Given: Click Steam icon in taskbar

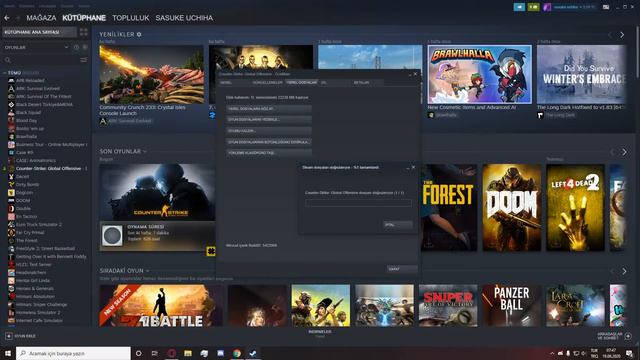Looking at the screenshot, I should [253, 353].
